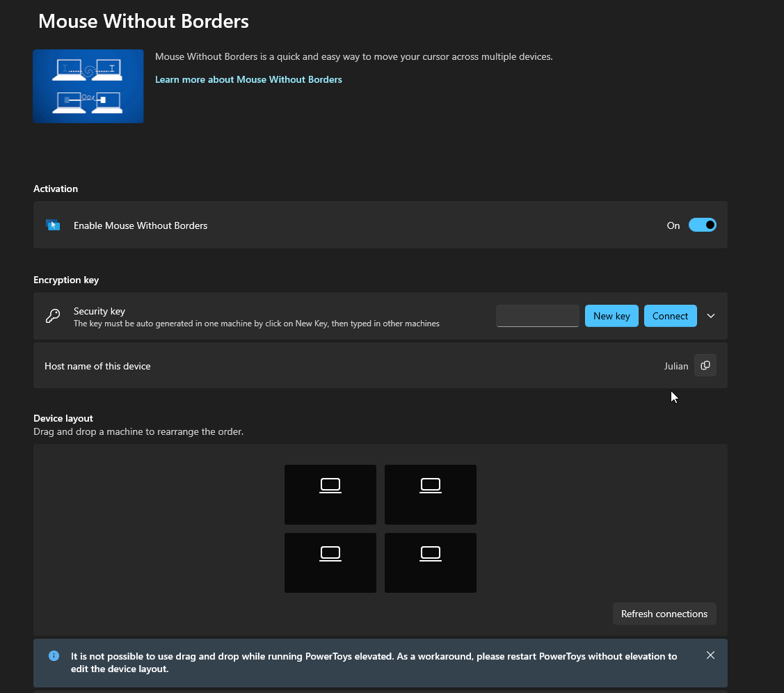The image size is (784, 693).
Task: Expand additional Security key options with the chevron
Action: click(x=710, y=315)
